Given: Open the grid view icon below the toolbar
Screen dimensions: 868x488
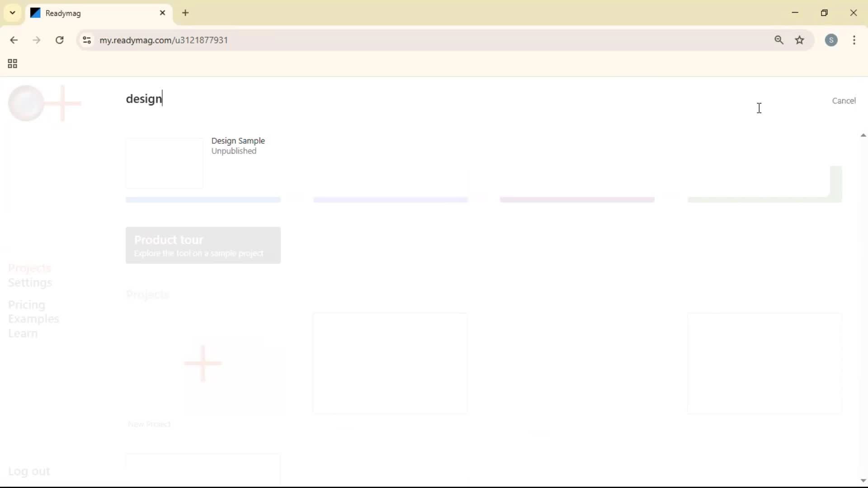Looking at the screenshot, I should click(12, 63).
